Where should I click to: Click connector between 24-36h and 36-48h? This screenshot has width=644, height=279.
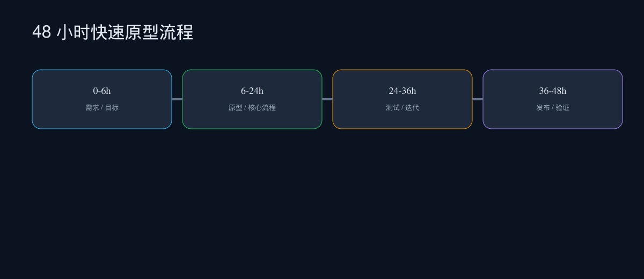[x=478, y=99]
